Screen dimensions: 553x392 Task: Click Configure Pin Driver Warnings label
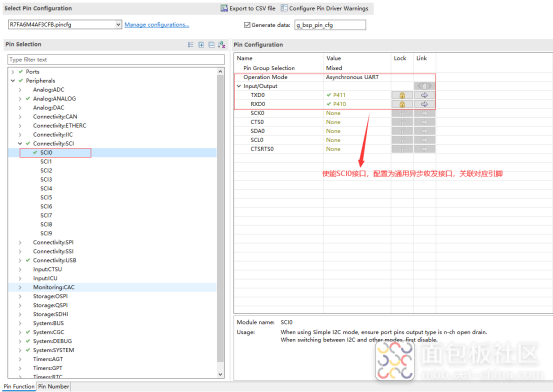[329, 8]
